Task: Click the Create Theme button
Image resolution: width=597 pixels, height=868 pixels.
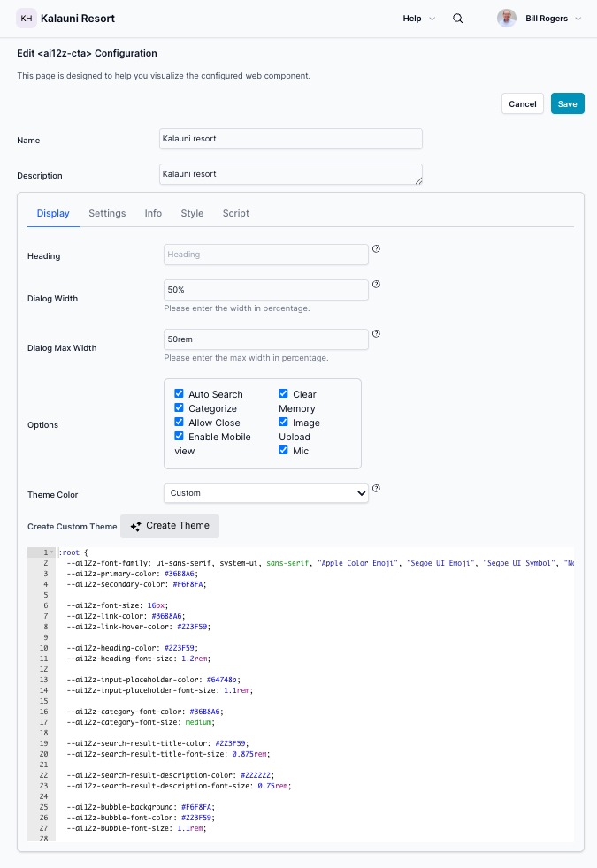Action: (x=170, y=526)
